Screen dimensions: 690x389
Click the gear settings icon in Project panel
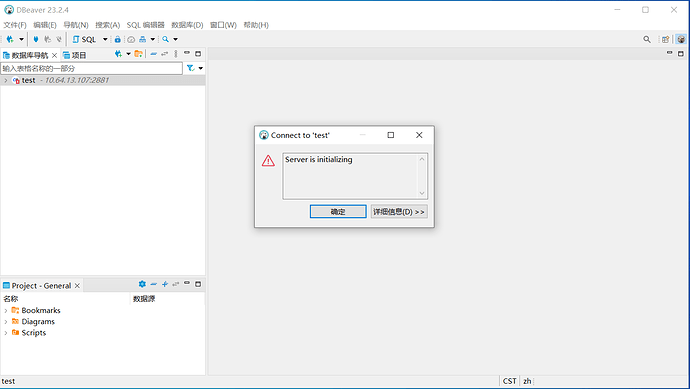(x=142, y=284)
